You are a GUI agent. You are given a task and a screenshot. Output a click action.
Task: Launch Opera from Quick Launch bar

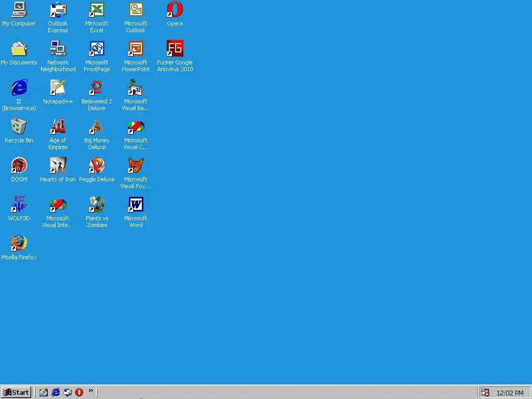(79, 392)
